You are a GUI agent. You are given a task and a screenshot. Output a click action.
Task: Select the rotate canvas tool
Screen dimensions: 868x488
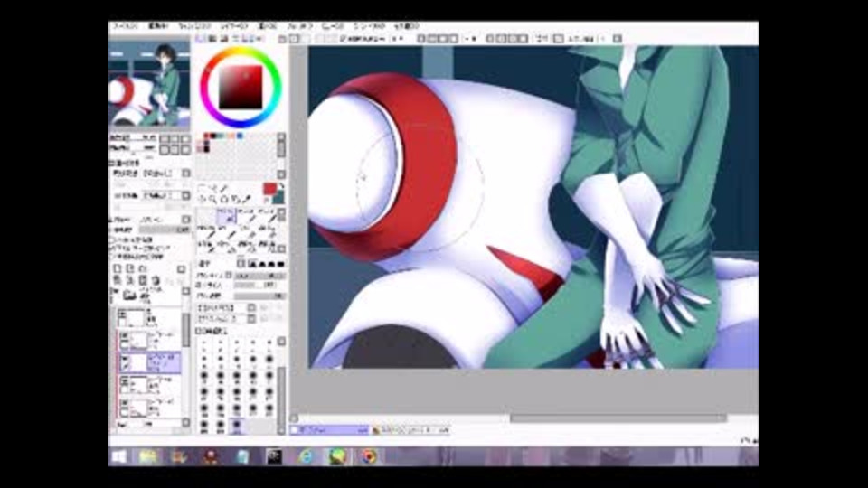coord(223,199)
